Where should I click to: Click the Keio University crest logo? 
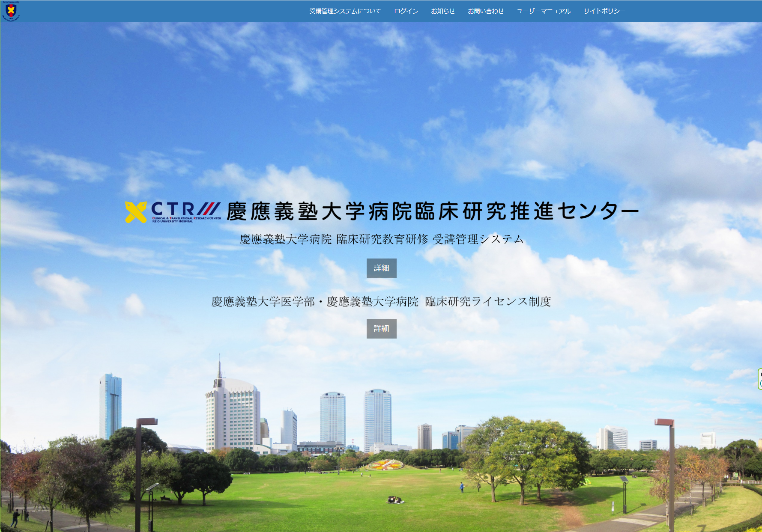tap(11, 11)
